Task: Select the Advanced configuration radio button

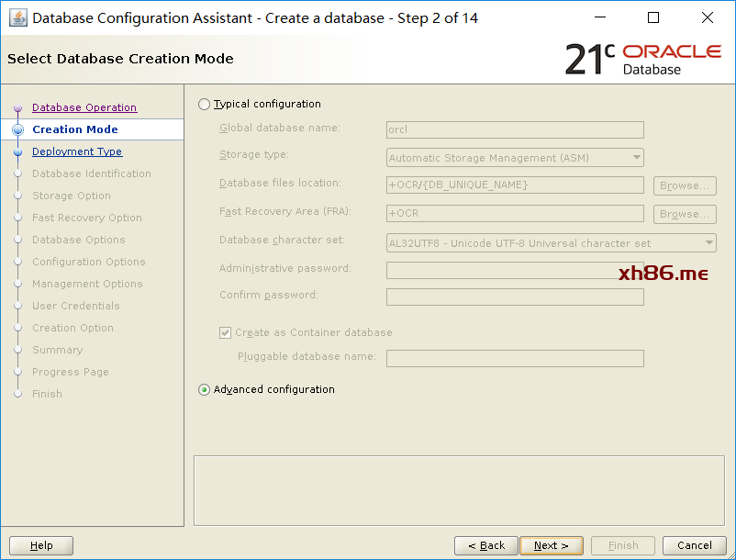Action: point(204,390)
